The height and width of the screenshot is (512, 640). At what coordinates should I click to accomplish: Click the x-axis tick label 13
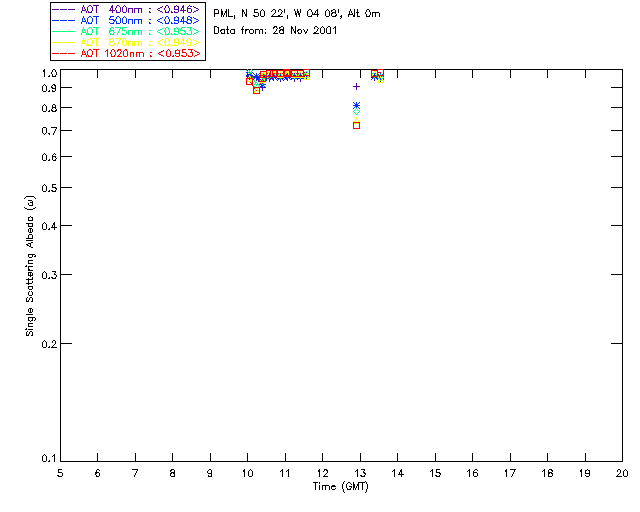point(360,474)
